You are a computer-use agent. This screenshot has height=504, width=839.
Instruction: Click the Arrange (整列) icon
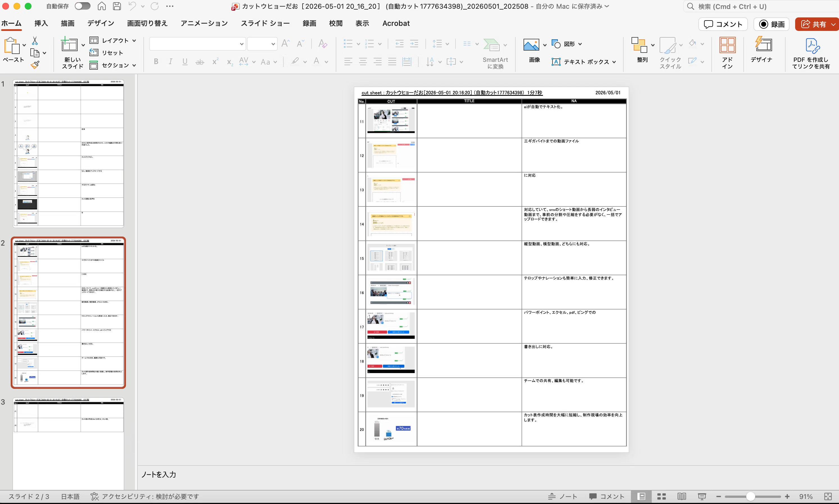click(x=639, y=45)
